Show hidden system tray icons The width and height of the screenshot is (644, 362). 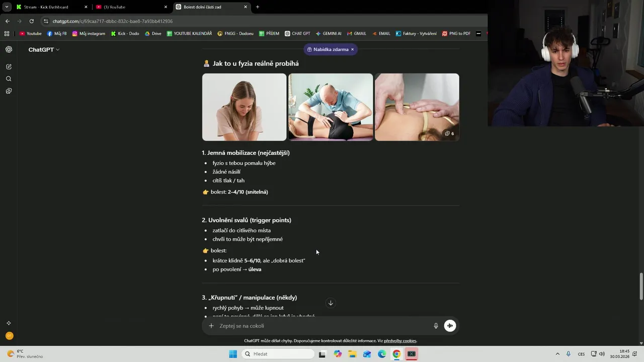point(557,354)
